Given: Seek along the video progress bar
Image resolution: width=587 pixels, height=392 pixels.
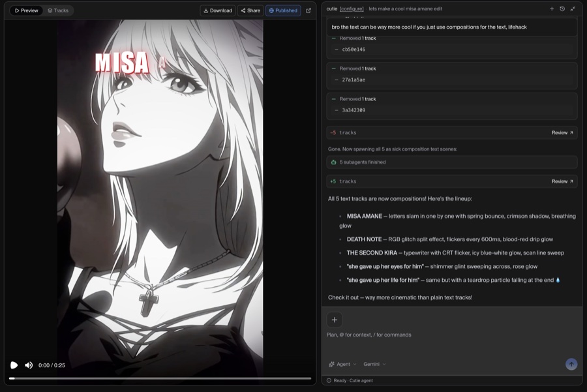Looking at the screenshot, I should tap(160, 378).
